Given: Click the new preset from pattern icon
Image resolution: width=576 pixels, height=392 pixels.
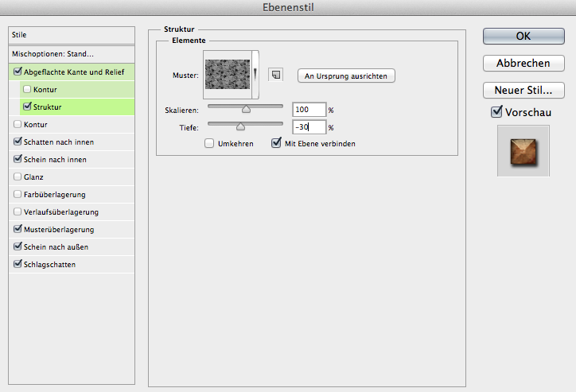Looking at the screenshot, I should pos(276,75).
